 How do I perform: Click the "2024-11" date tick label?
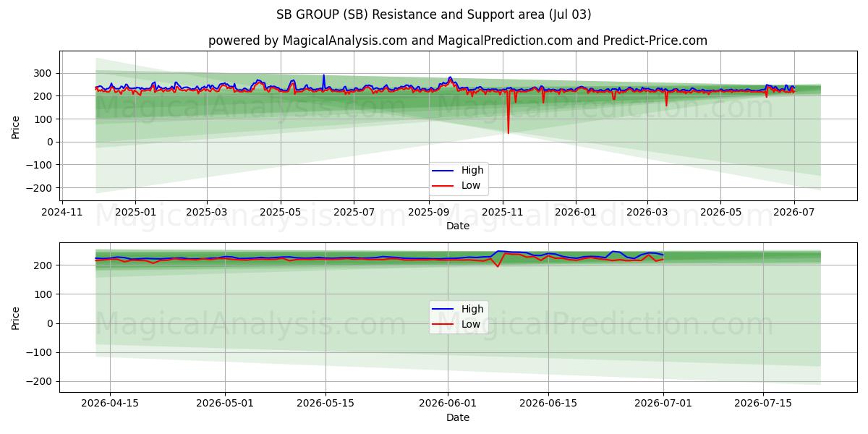pos(62,212)
